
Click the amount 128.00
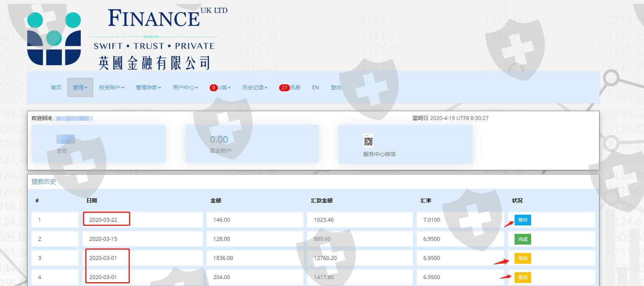[x=222, y=239]
